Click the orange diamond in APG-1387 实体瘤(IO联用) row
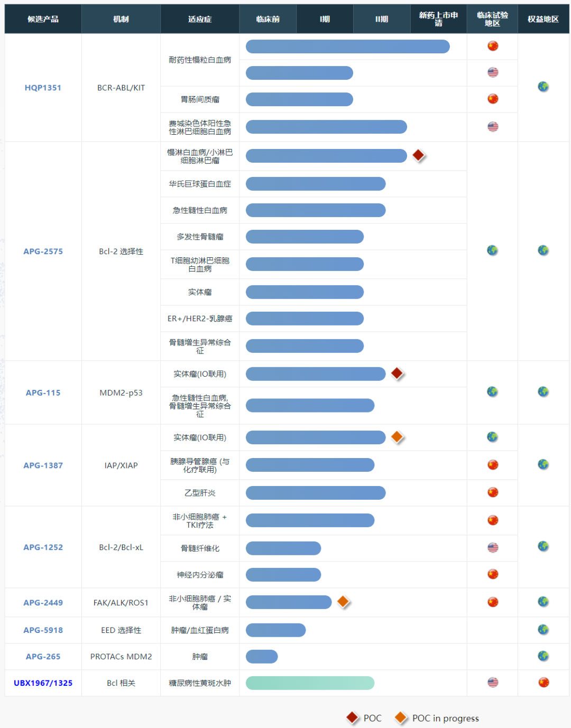This screenshot has height=728, width=571. pos(397,437)
